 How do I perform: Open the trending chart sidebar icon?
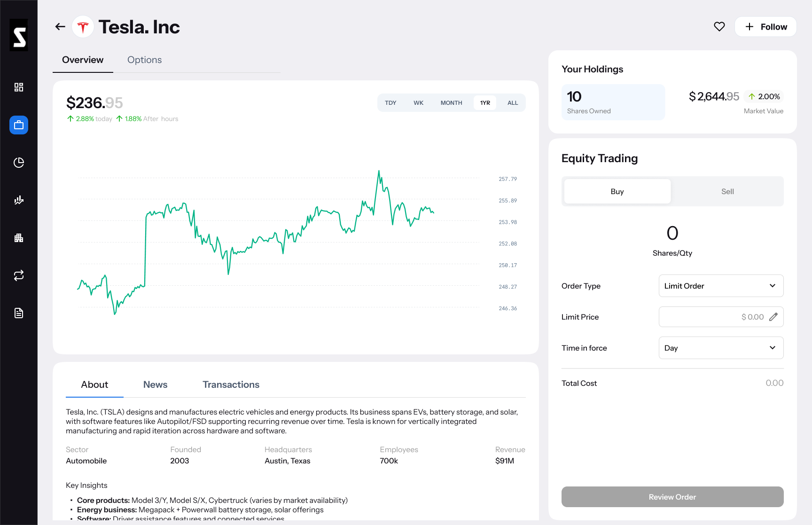click(x=19, y=200)
